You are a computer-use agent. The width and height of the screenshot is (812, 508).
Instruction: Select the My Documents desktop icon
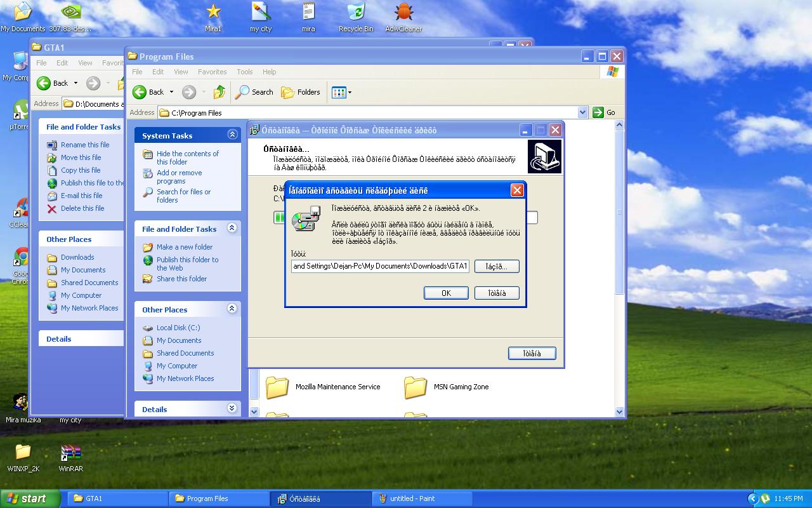click(x=23, y=17)
